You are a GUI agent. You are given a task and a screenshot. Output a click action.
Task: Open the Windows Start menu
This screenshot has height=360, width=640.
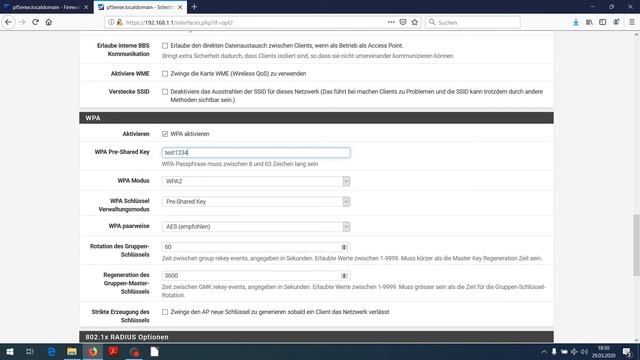click(9, 351)
